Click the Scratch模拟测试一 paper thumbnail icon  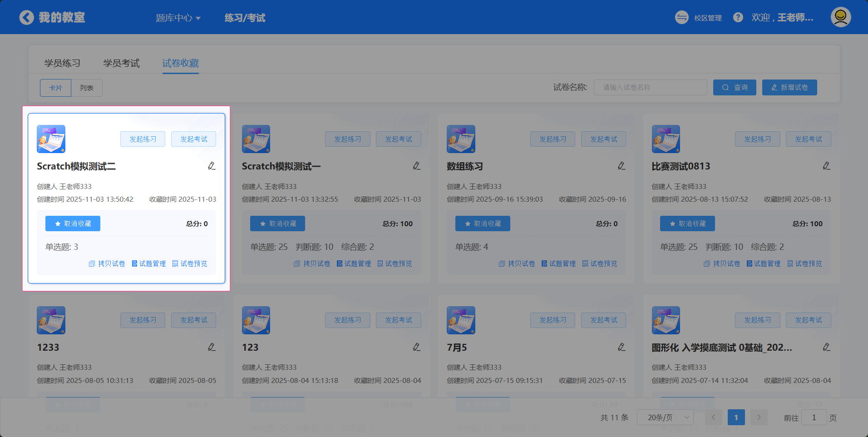256,139
